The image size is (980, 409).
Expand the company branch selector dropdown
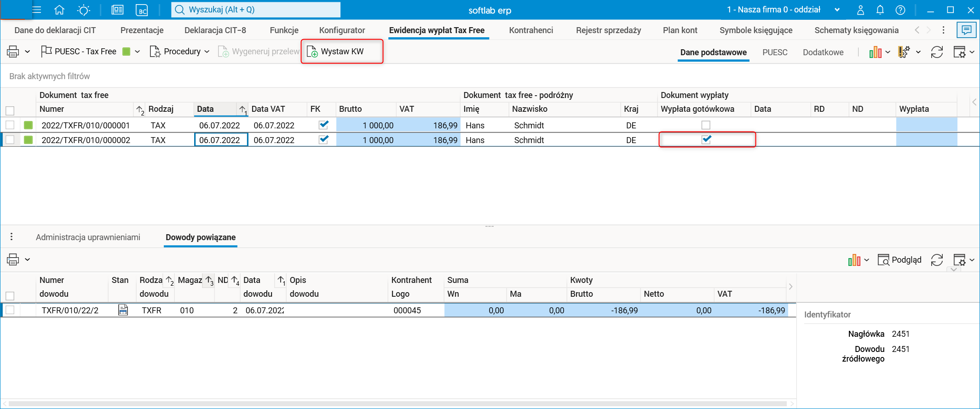[837, 10]
